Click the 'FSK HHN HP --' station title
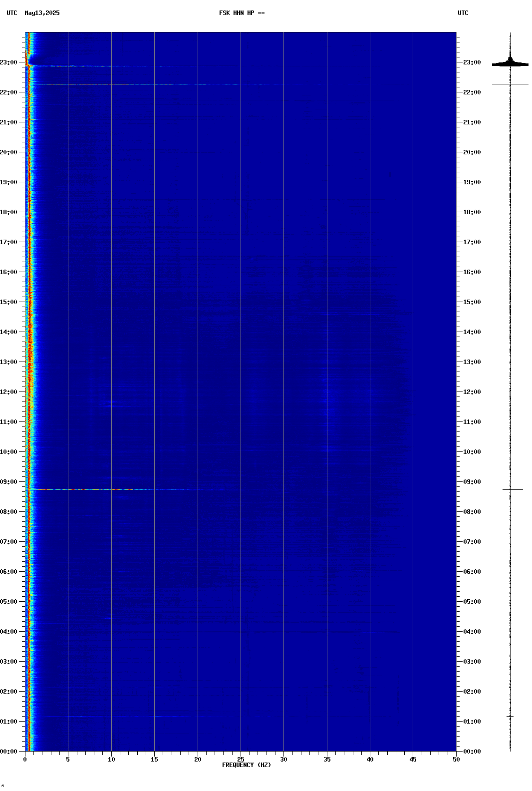Viewport: 532px width, 791px height. tap(242, 13)
